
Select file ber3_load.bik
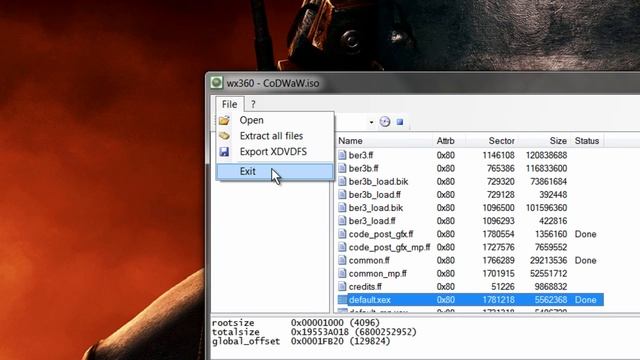[376, 208]
